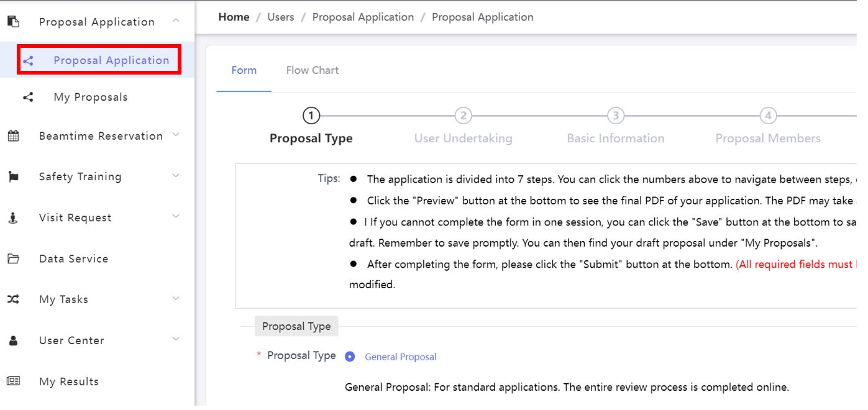Click the Data Service folder icon
The image size is (868, 410).
coord(13,259)
